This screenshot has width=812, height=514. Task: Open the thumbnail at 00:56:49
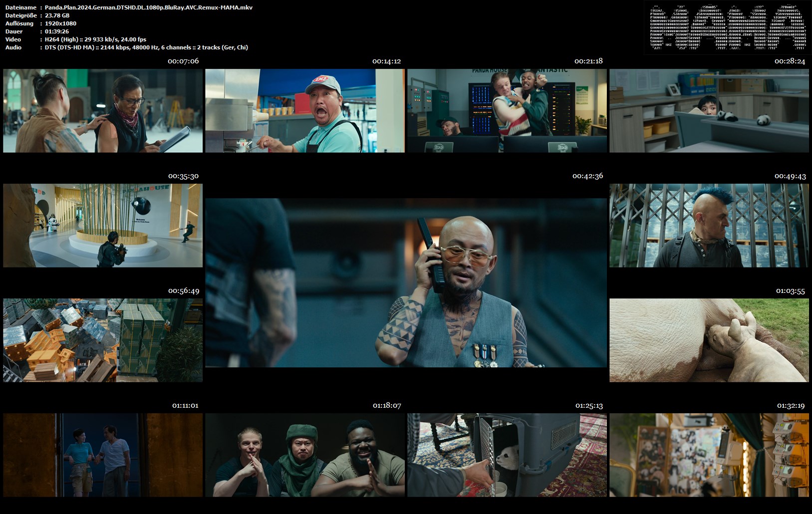click(x=103, y=340)
